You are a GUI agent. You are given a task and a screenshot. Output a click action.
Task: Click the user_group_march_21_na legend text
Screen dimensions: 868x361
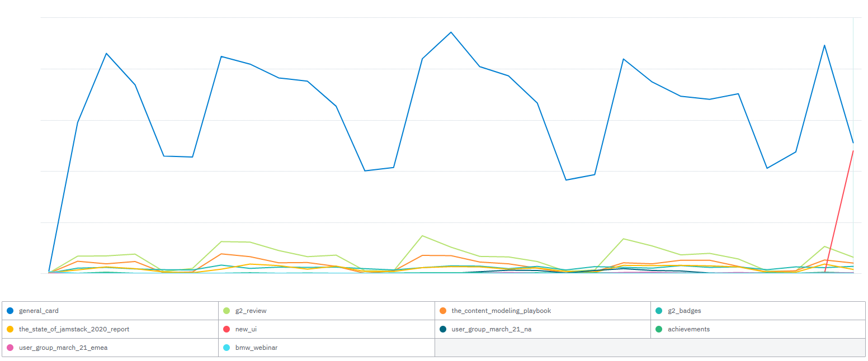491,329
